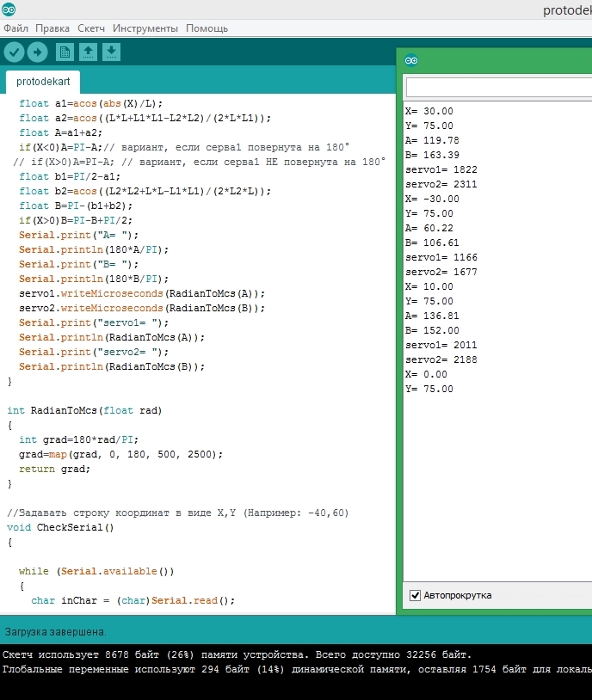
Task: Select the protodekart sketch tab
Action: [44, 83]
